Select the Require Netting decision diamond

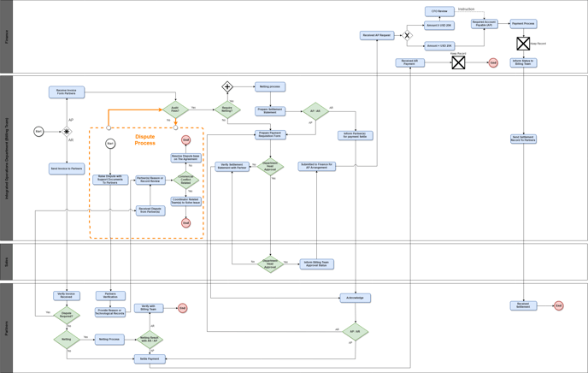pos(227,110)
